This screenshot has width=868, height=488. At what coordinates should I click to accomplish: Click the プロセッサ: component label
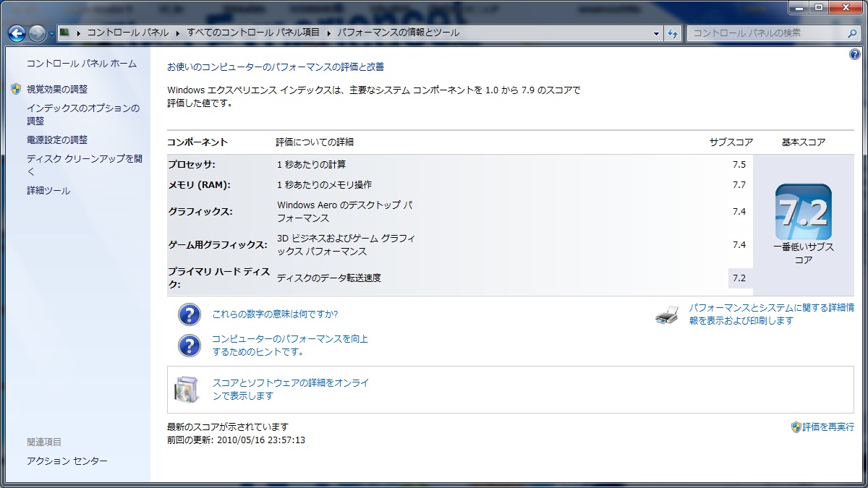tap(192, 164)
